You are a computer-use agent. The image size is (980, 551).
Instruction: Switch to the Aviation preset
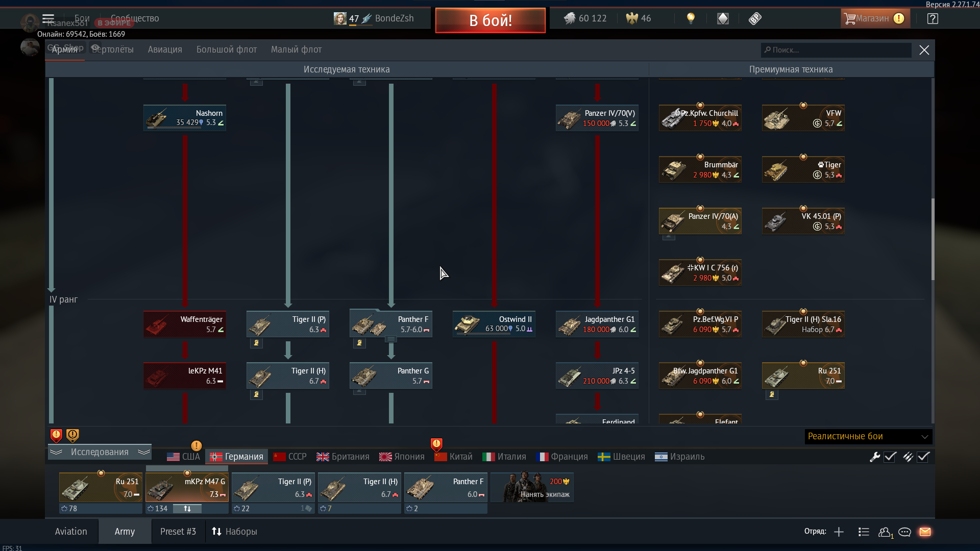(x=71, y=532)
